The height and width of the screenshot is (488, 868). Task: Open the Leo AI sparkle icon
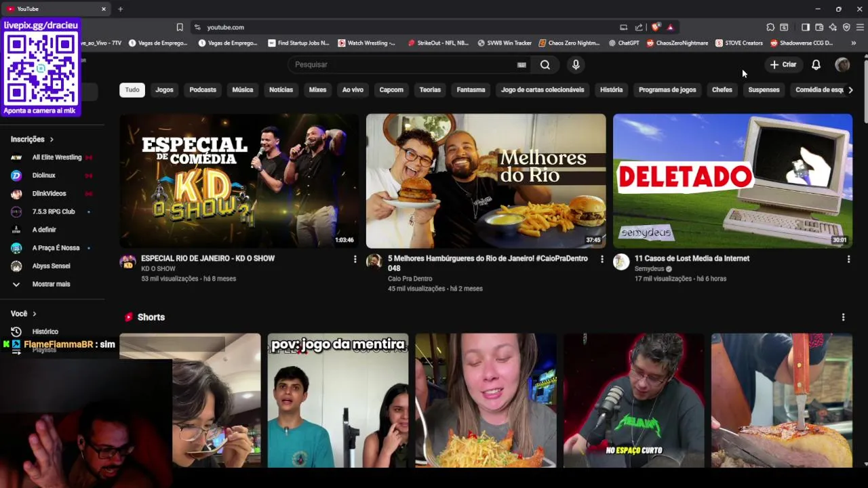[833, 27]
